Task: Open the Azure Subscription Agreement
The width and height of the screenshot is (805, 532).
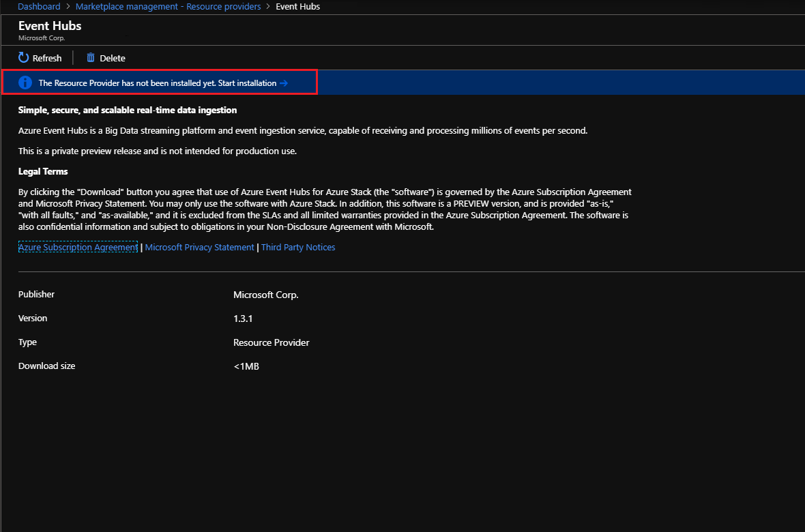Action: tap(77, 247)
